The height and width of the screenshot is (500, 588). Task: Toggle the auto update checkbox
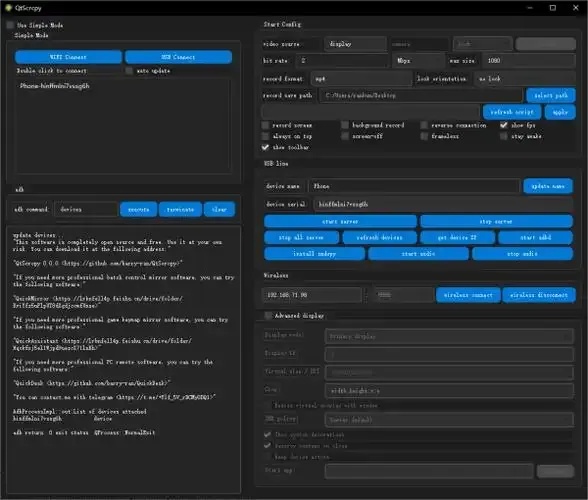coord(129,71)
